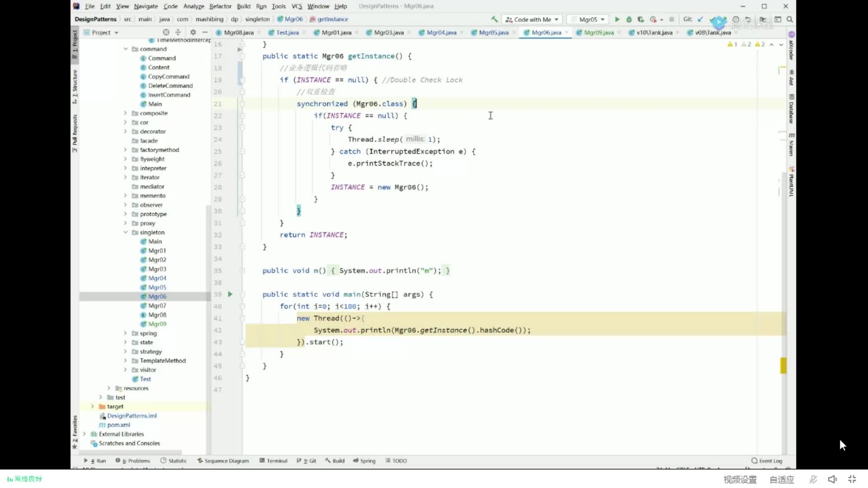Toggle the PlantUML tool window
The image size is (868, 488).
[792, 182]
